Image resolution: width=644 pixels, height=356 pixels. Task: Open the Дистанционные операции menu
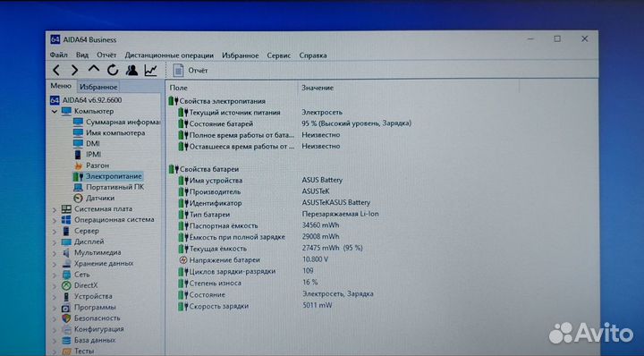pos(169,55)
